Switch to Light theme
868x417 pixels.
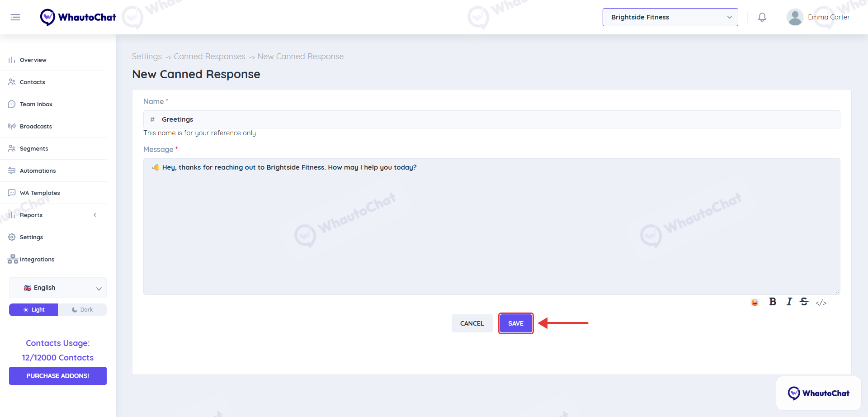click(33, 310)
